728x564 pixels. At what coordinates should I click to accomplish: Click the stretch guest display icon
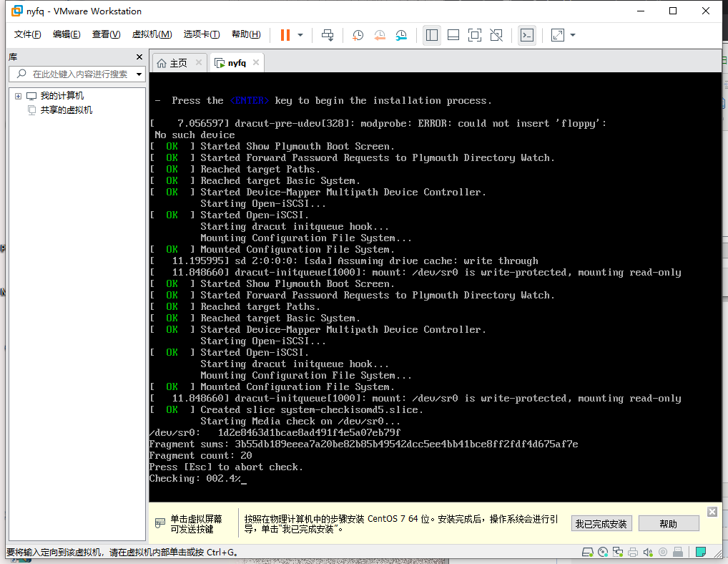click(558, 35)
